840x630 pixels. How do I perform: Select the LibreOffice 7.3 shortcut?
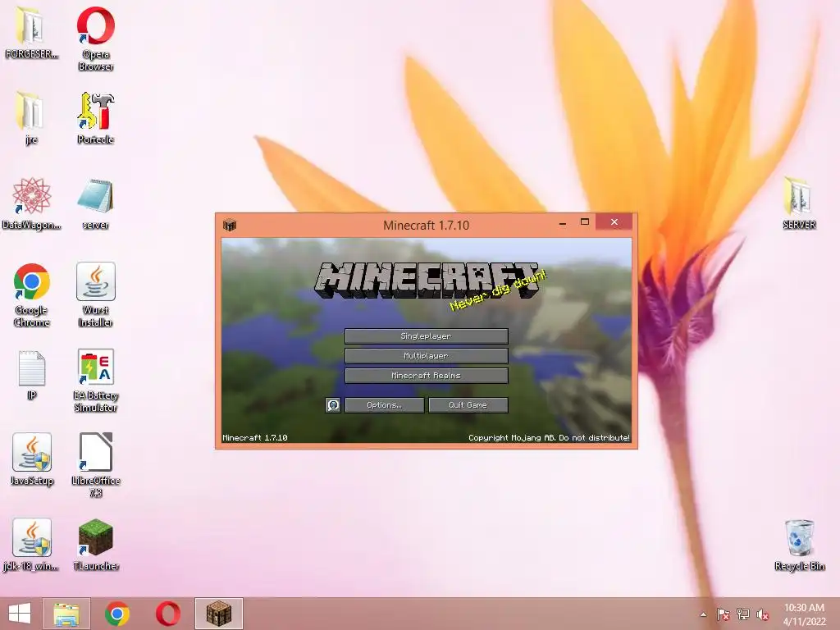(x=95, y=465)
